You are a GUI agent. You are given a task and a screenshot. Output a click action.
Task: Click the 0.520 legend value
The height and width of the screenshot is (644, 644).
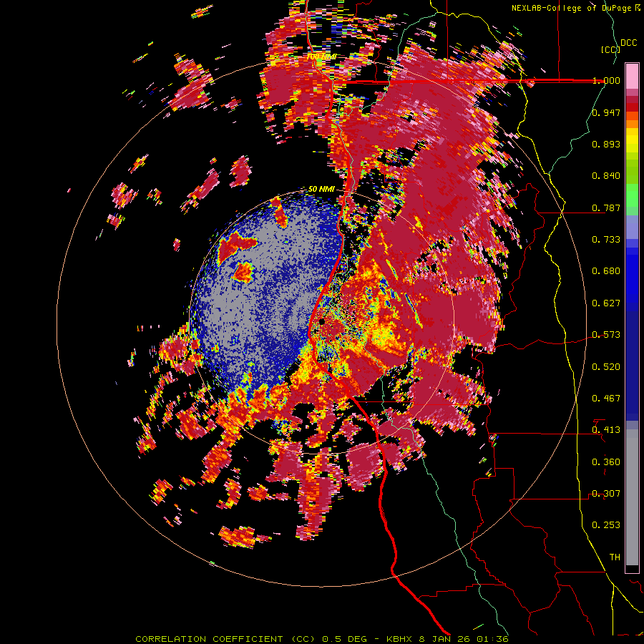606,367
